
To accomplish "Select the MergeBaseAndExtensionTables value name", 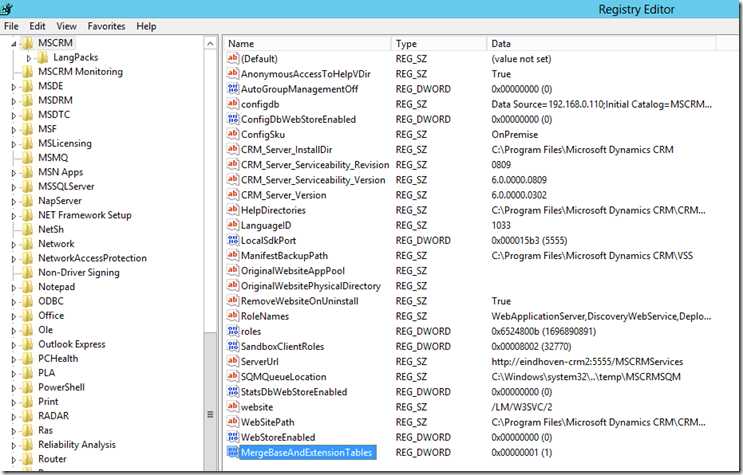I will click(307, 452).
